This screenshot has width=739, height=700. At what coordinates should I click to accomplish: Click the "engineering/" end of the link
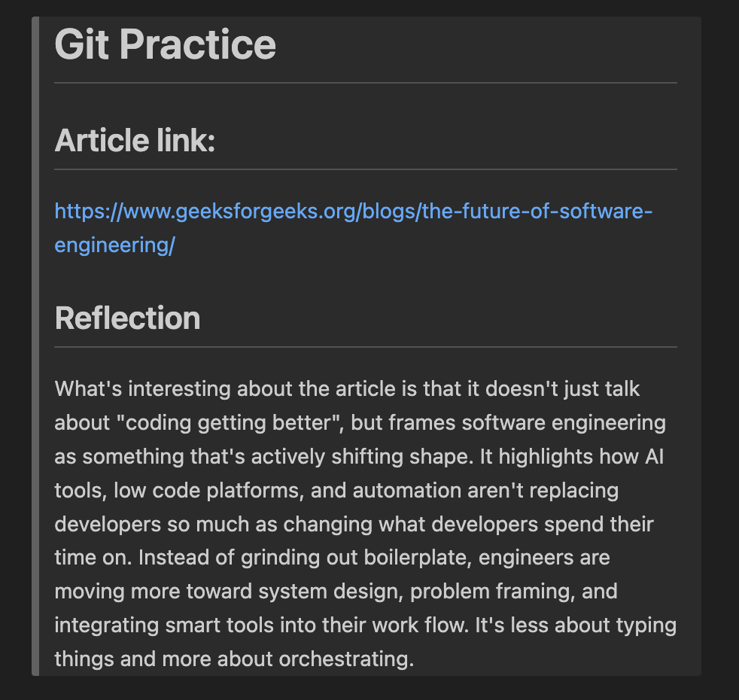tap(114, 245)
